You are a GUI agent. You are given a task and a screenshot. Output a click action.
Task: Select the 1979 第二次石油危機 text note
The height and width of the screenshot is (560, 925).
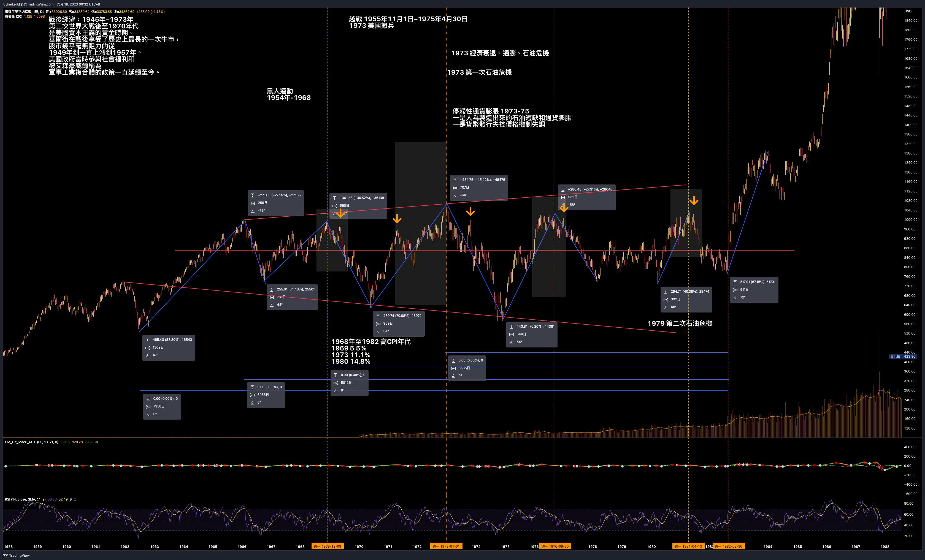[x=680, y=324]
